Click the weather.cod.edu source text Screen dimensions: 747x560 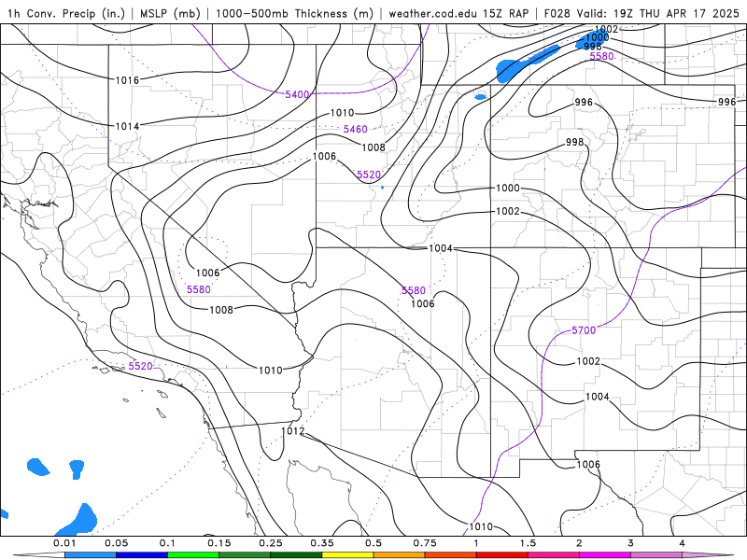[x=432, y=13]
